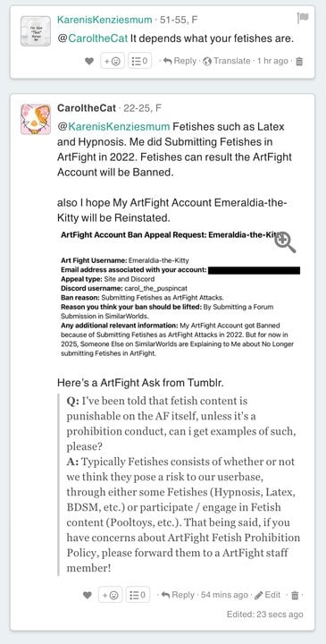Reply to KarenisKenziesmum's comment
The width and height of the screenshot is (326, 644).
pos(180,61)
